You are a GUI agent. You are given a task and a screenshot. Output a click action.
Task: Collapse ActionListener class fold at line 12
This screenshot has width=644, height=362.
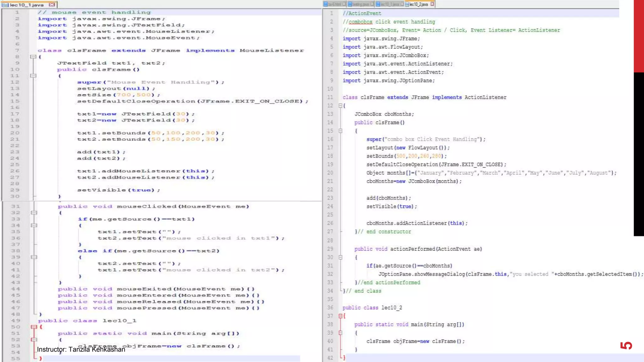coord(340,106)
